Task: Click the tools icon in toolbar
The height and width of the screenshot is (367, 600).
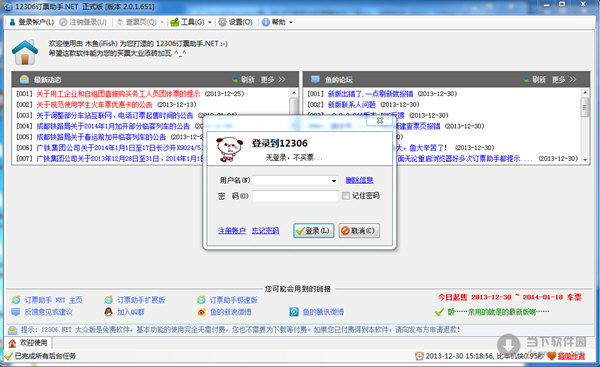Action: (x=174, y=22)
